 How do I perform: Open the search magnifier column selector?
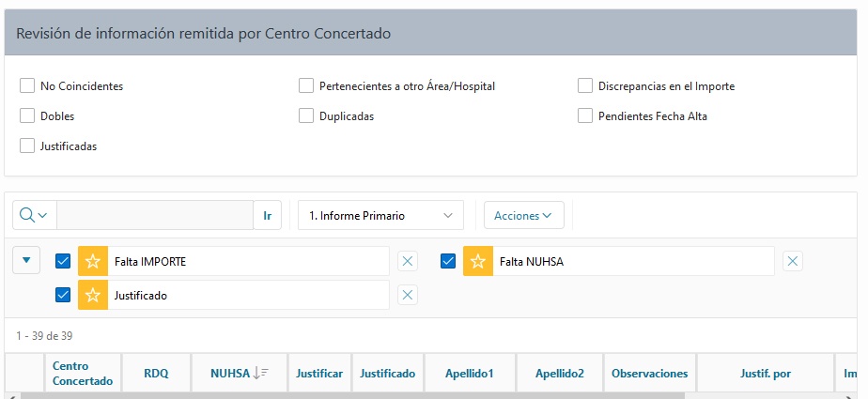point(35,215)
